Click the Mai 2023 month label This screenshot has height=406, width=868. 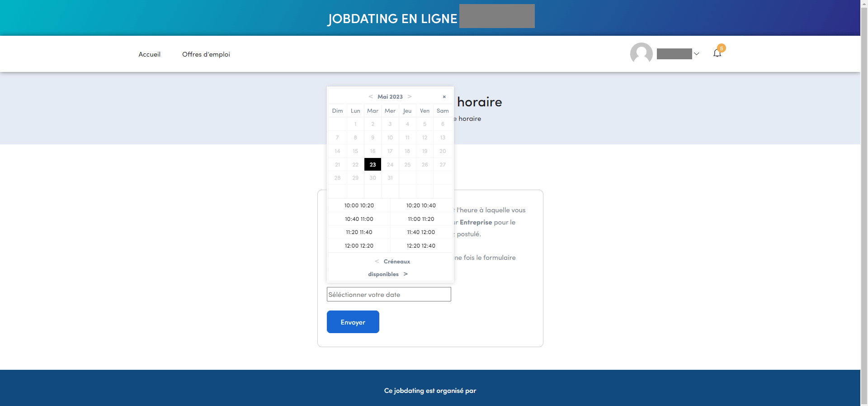click(390, 97)
